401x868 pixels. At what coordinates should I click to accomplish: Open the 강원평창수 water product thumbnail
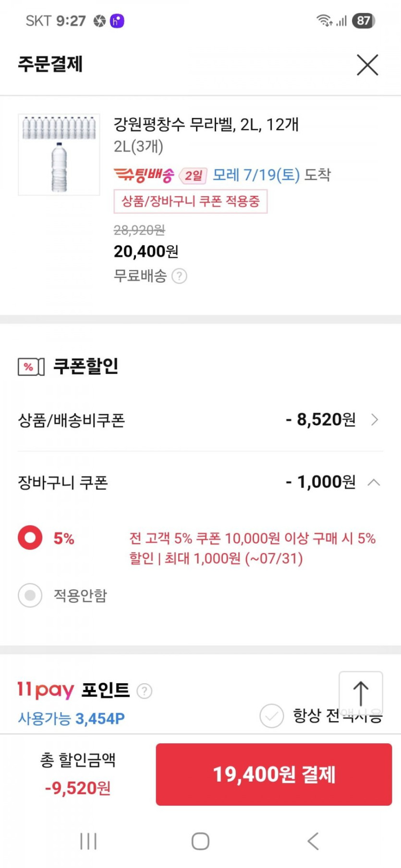tap(59, 155)
